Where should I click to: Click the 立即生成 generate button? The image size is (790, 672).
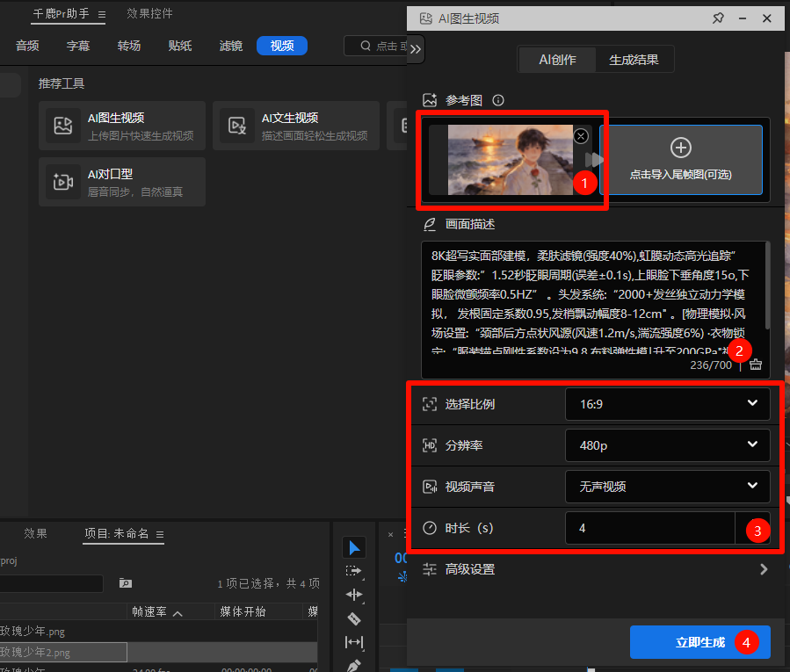pos(699,642)
